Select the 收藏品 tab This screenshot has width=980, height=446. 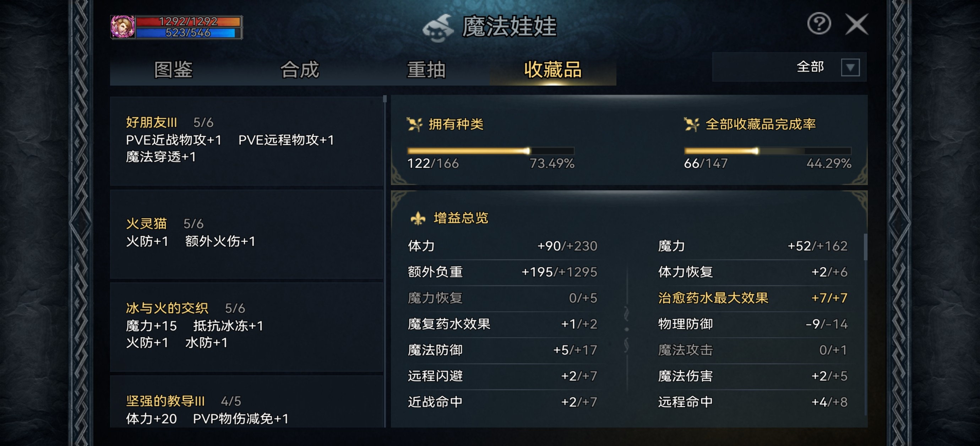tap(552, 70)
